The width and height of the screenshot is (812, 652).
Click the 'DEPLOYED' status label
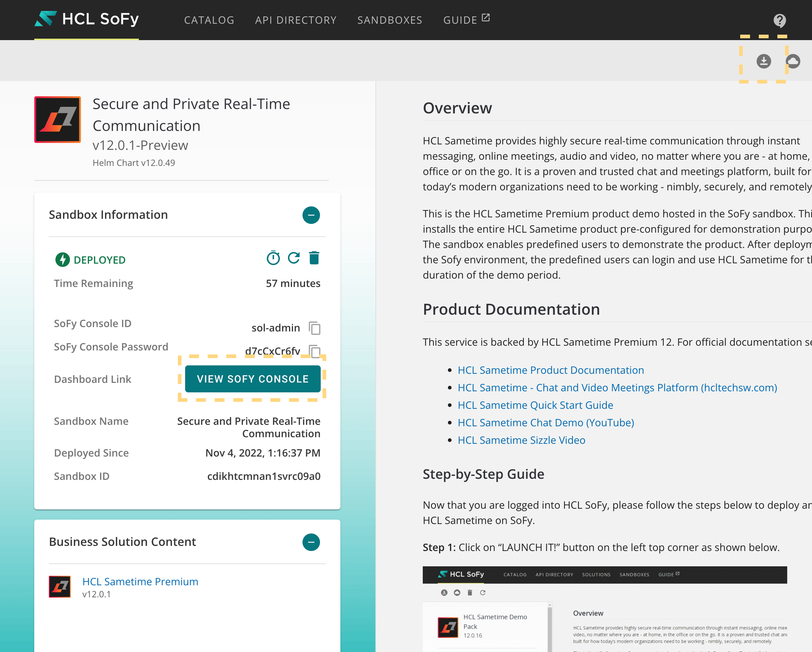[99, 260]
